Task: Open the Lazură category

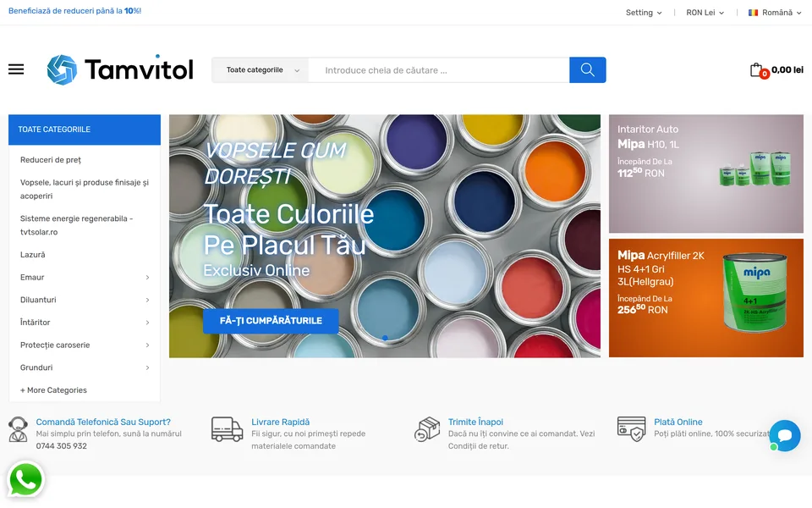Action: coord(33,255)
